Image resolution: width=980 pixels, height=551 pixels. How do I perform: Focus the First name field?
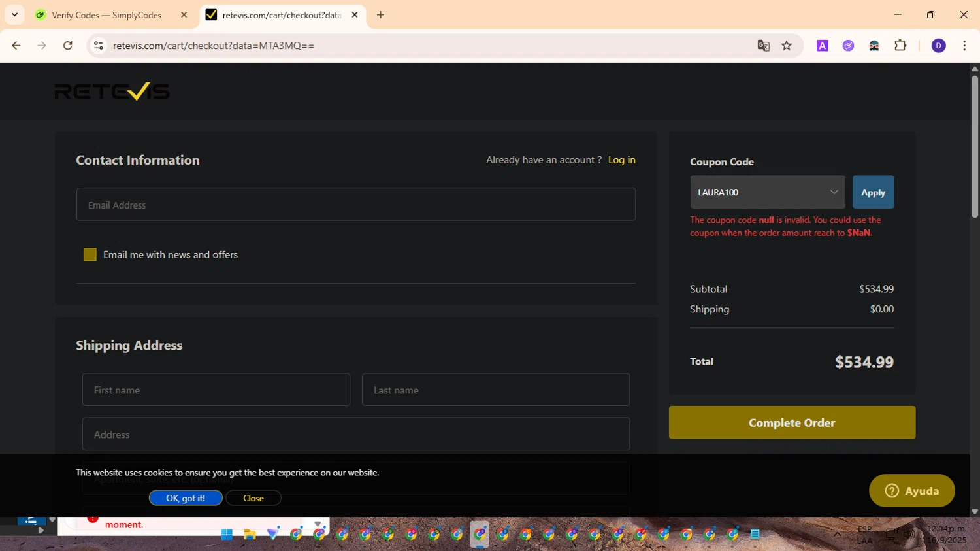pyautogui.click(x=216, y=390)
